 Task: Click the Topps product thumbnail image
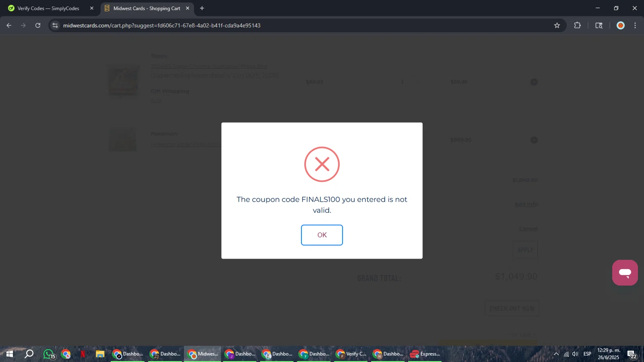click(123, 81)
